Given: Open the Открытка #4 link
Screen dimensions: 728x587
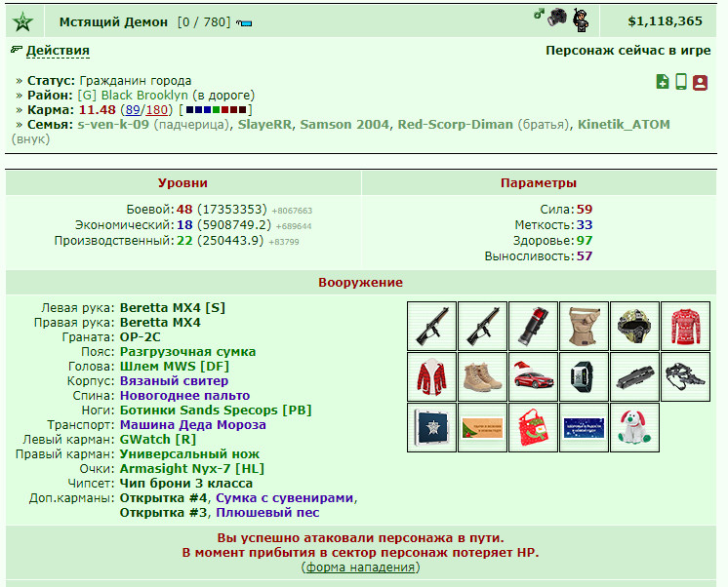Looking at the screenshot, I should pos(163,498).
